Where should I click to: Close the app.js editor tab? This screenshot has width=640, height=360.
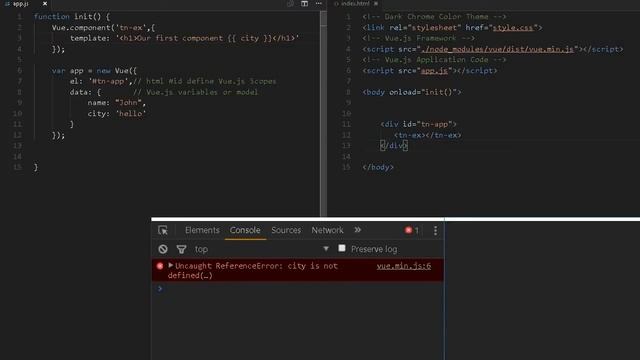[x=45, y=4]
